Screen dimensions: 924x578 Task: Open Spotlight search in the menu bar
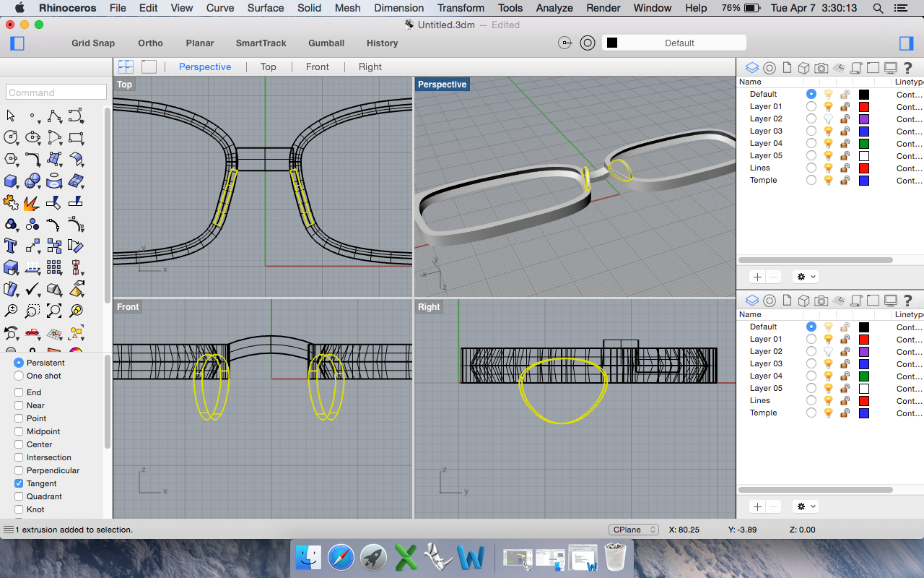pos(878,8)
